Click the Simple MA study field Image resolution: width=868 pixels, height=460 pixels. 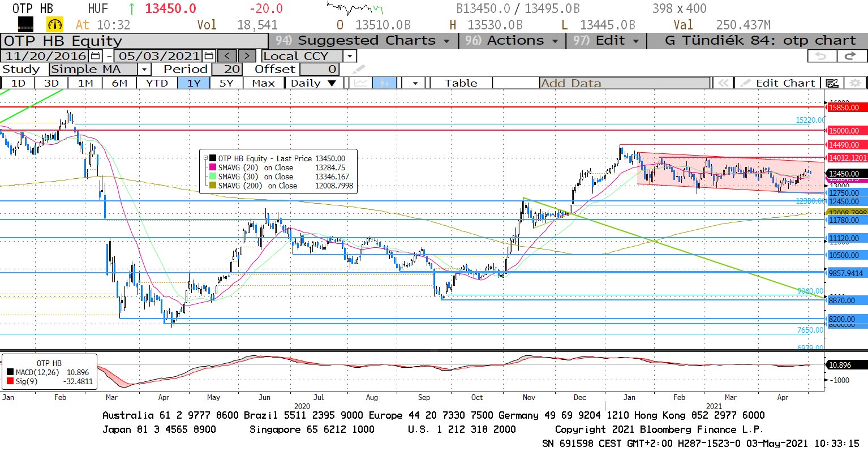[x=93, y=70]
